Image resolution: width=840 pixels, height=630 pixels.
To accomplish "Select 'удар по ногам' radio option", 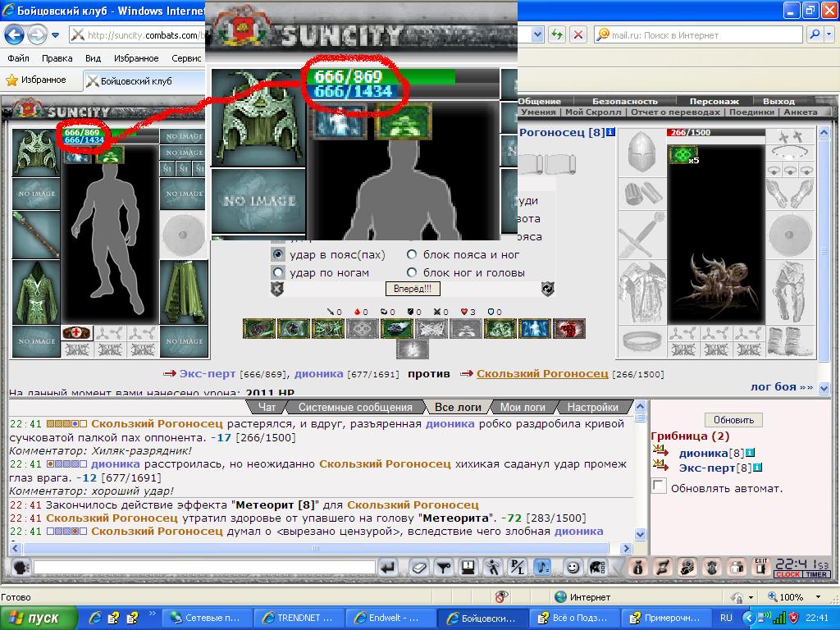I will [x=278, y=272].
